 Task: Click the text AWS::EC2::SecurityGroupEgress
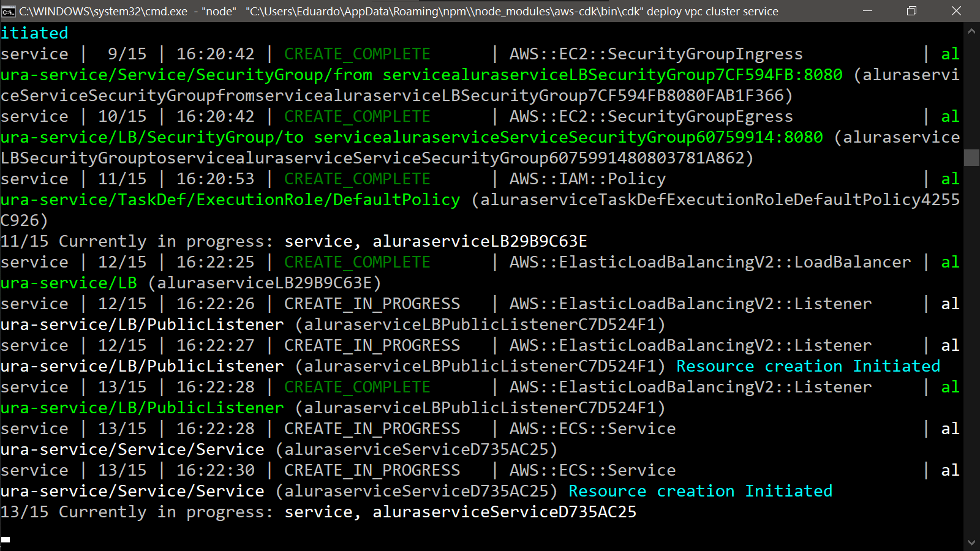click(x=651, y=116)
